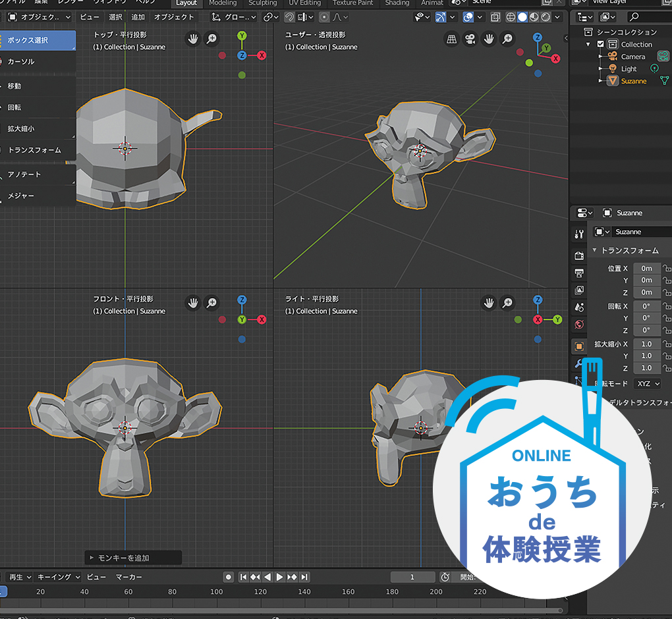Pick the アノテート tool
Viewport: 672px width, 619px height.
click(x=38, y=175)
